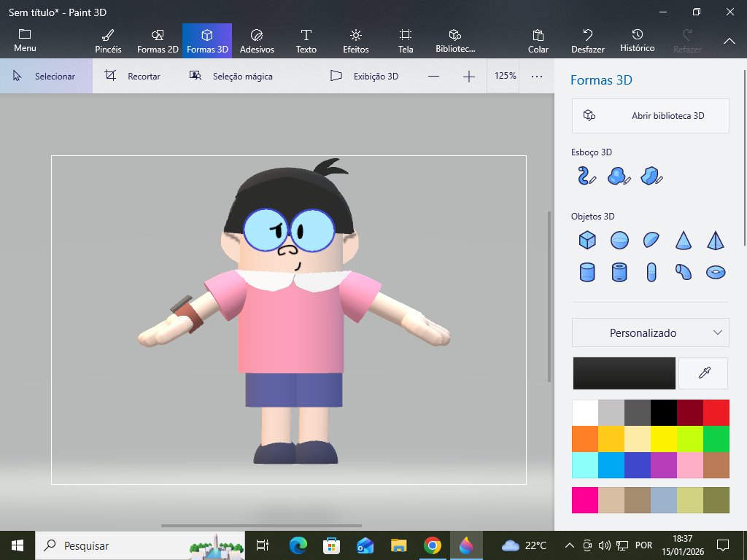
Task: Choose the magenta custom swatch
Action: (x=585, y=500)
